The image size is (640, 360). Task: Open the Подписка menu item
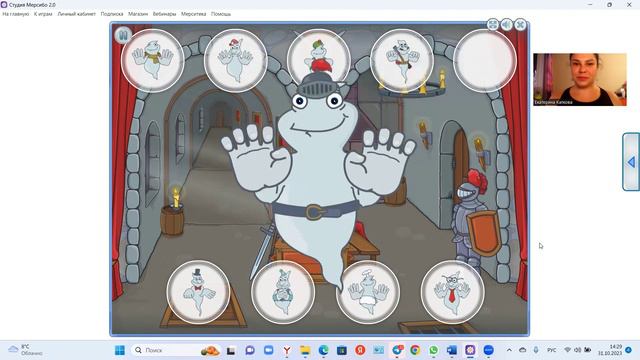point(112,14)
